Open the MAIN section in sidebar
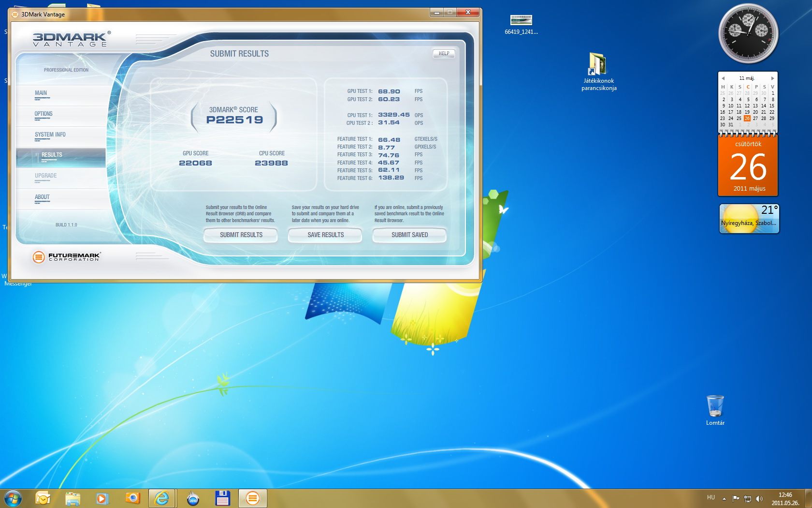 [x=60, y=95]
